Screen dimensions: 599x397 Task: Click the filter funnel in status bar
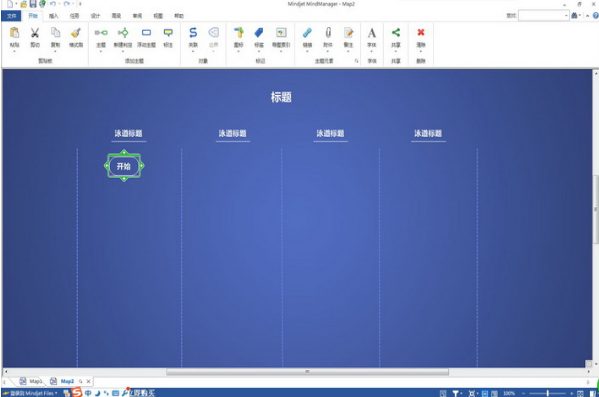(x=455, y=393)
